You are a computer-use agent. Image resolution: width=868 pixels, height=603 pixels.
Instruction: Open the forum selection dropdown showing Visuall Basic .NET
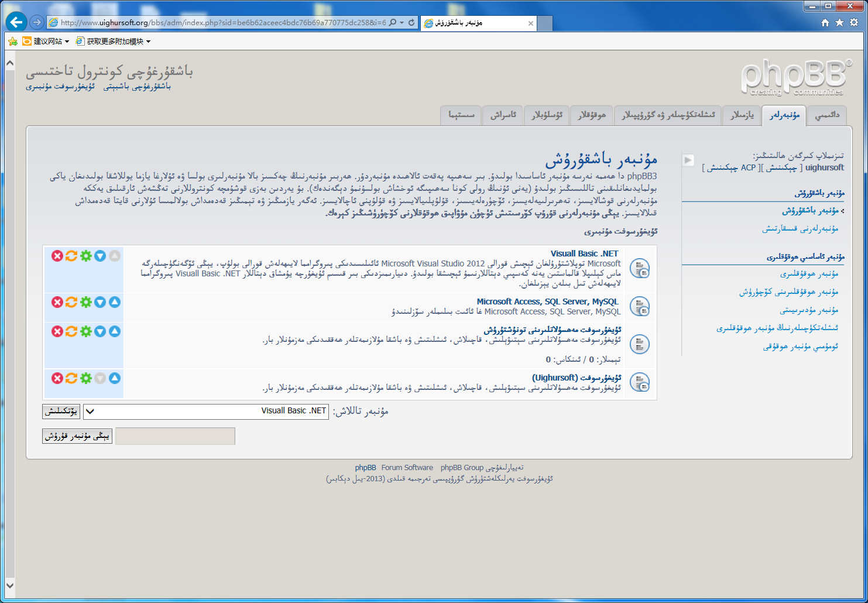point(206,412)
